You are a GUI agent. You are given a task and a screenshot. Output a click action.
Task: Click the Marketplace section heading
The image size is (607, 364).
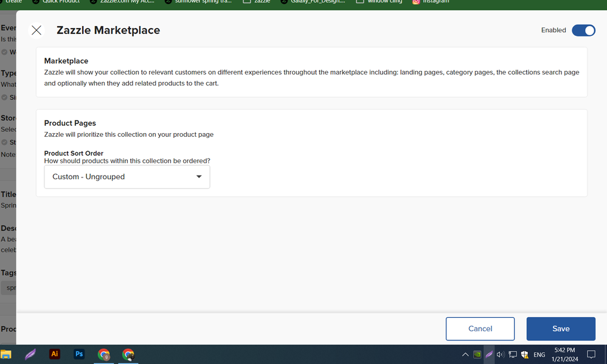66,61
